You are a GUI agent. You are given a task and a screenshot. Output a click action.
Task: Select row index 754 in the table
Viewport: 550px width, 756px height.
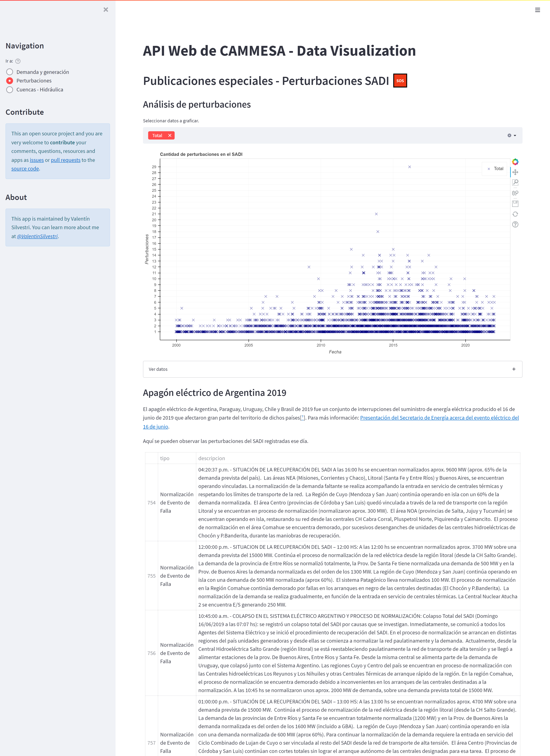coord(151,503)
